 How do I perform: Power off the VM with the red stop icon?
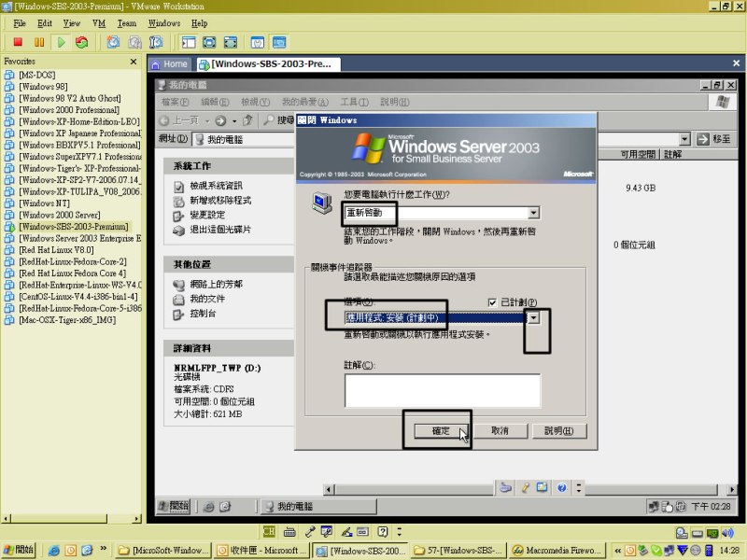tap(18, 42)
